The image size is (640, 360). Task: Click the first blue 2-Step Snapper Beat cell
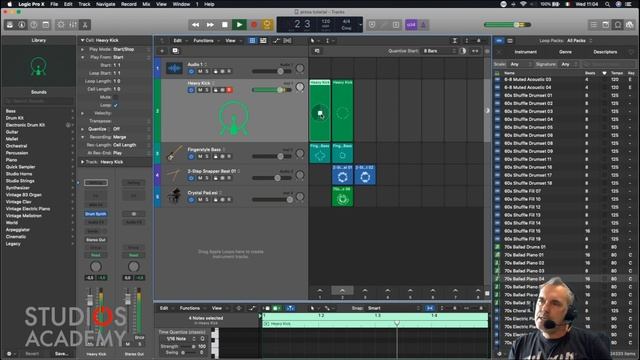pos(342,174)
